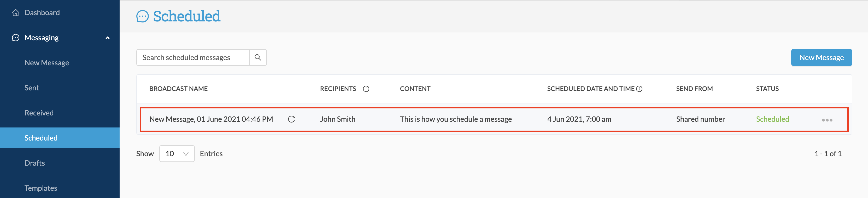Click the info icon beside Scheduled Date and Time
The image size is (868, 198).
tap(639, 89)
